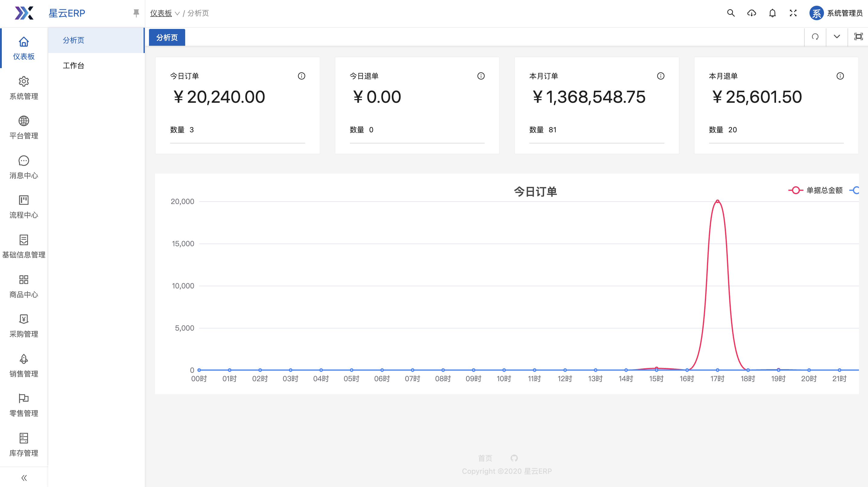Open 库存管理 in the sidebar
This screenshot has height=487, width=868.
[24, 445]
